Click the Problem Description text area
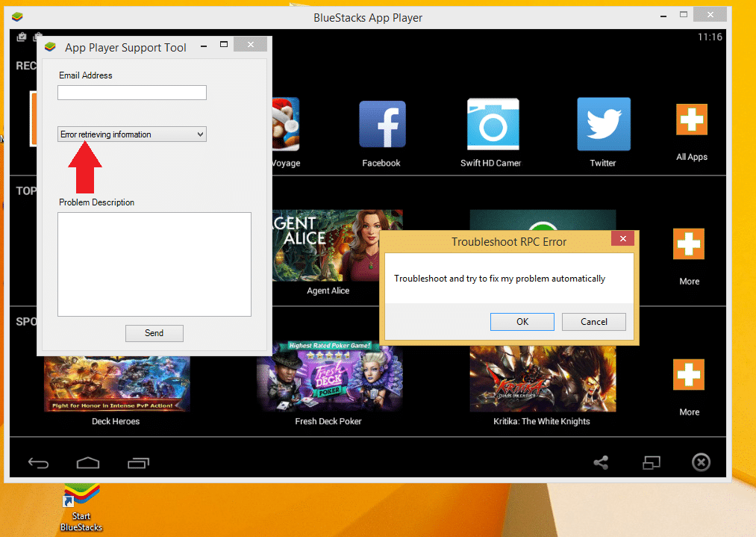Image resolution: width=756 pixels, height=537 pixels. coord(154,264)
